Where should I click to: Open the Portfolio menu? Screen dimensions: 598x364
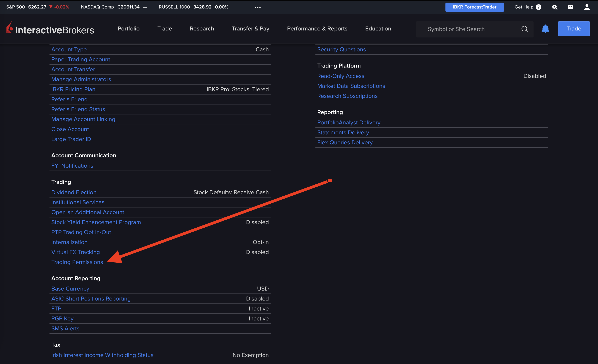pyautogui.click(x=128, y=29)
